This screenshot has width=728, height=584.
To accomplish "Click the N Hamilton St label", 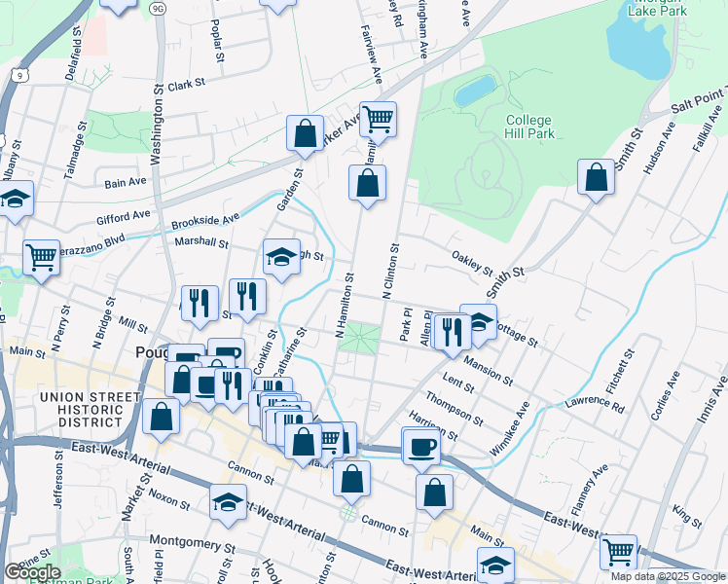I will [345, 305].
